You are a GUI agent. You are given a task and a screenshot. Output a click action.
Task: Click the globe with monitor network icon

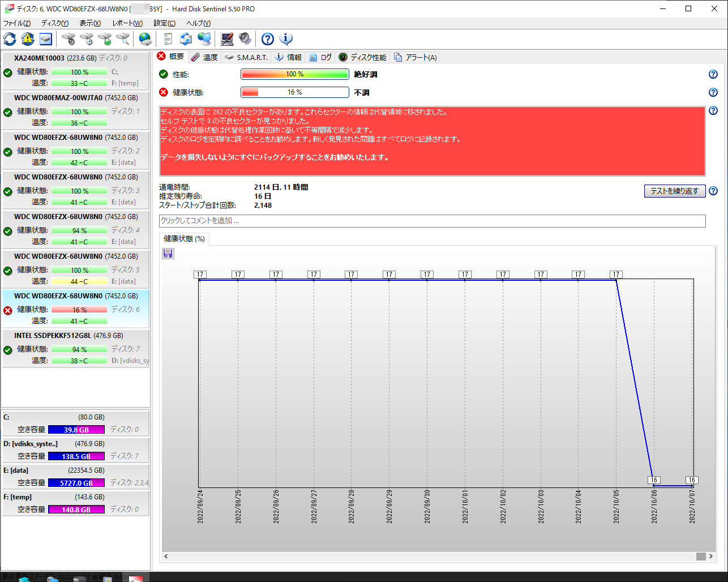point(204,38)
